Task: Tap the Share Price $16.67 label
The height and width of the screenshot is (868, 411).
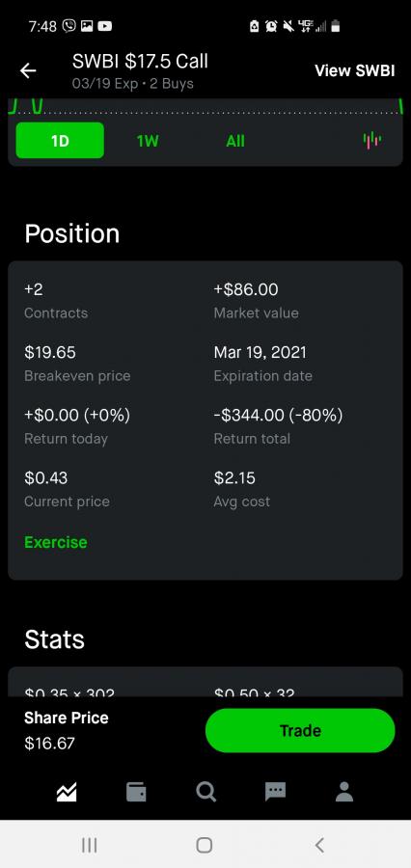Action: [66, 730]
